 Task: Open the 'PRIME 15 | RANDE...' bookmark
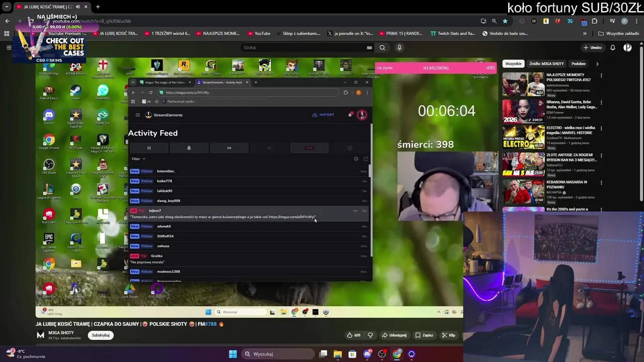point(400,34)
